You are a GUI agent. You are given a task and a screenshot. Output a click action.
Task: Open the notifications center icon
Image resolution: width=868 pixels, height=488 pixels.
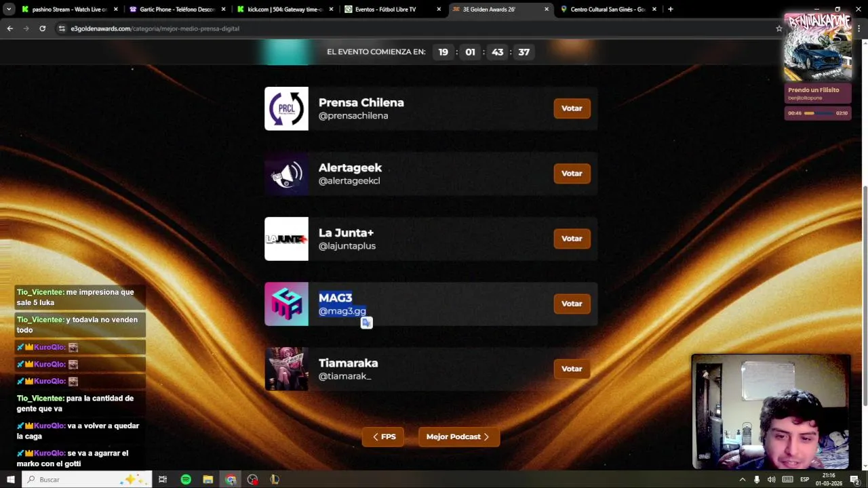tap(855, 479)
